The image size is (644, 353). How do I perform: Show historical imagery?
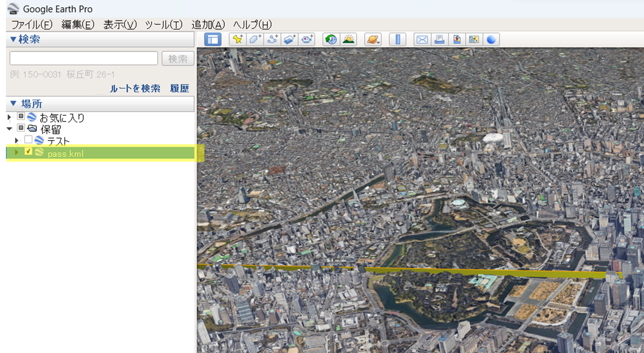[330, 39]
